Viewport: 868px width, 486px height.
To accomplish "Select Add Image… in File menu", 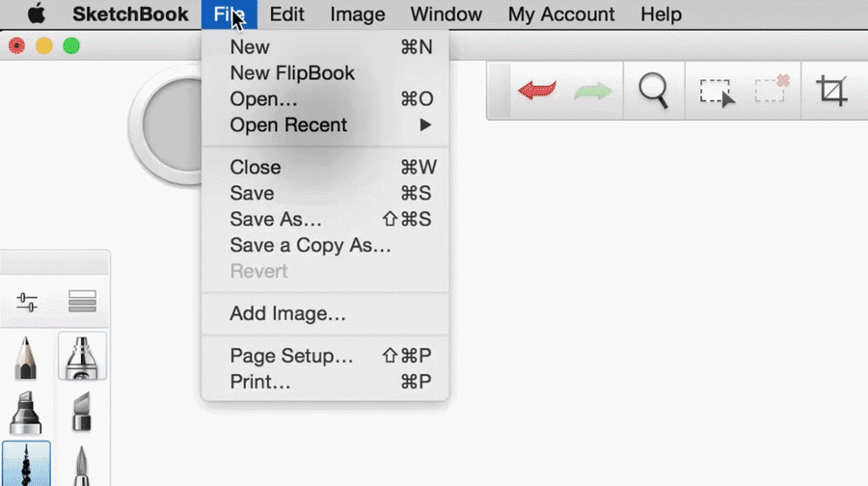I will click(287, 313).
